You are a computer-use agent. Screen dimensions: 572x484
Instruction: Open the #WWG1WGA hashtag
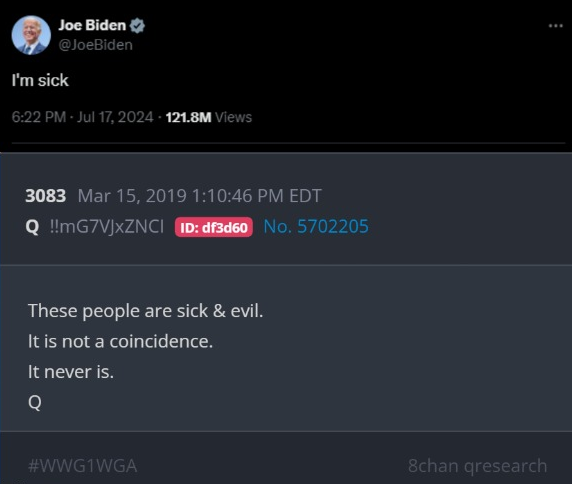pyautogui.click(x=82, y=466)
